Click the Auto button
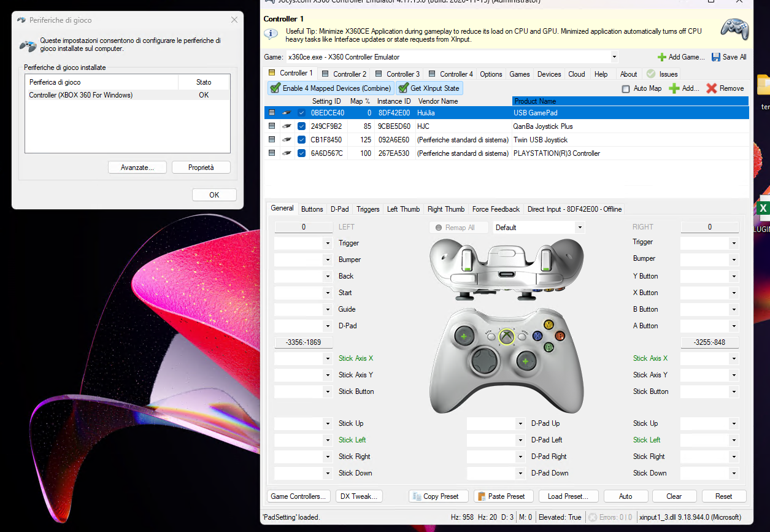 (x=626, y=496)
